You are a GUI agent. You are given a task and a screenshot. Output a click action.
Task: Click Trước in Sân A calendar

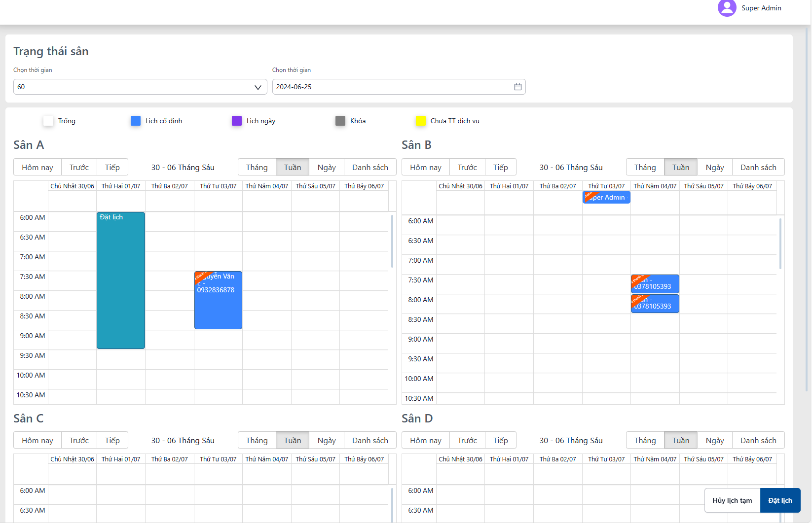pyautogui.click(x=79, y=167)
